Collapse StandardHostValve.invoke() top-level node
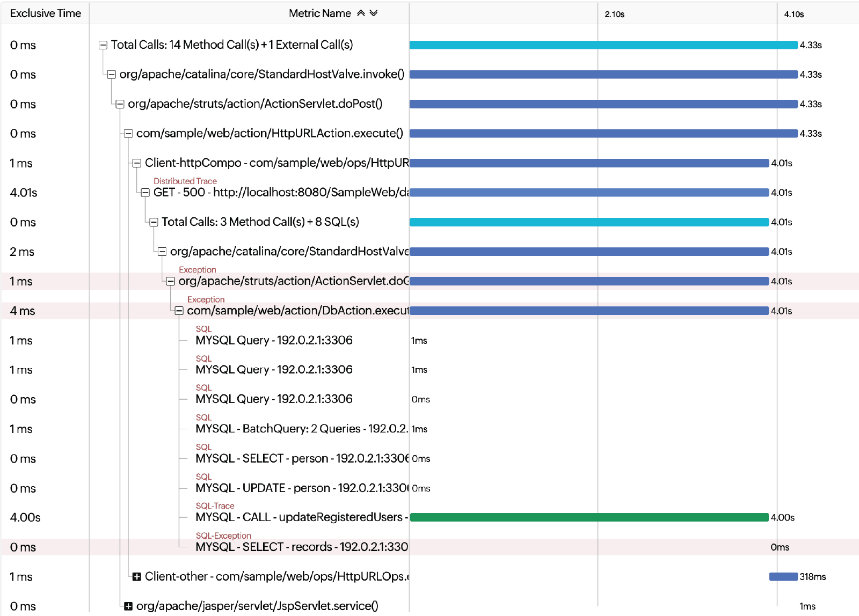This screenshot has width=859, height=616. (112, 75)
